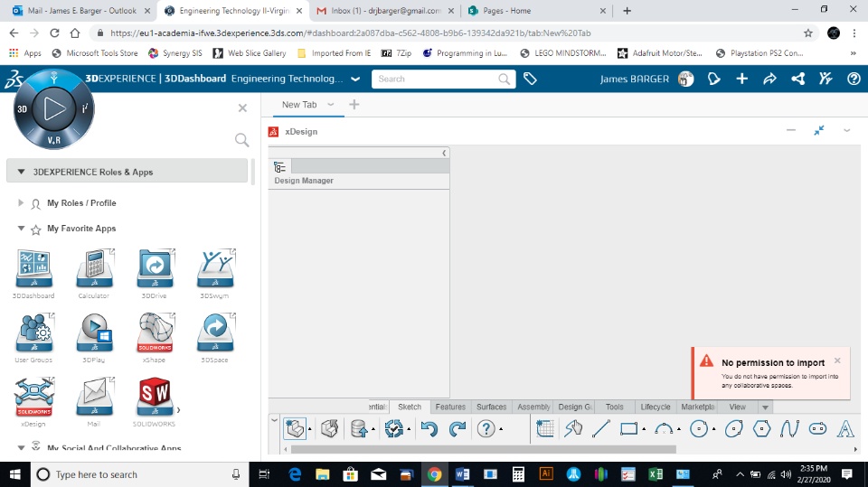Collapse 3DEXPERIENCE Roles & Apps section
Screen dimensions: 868x487
(21, 172)
